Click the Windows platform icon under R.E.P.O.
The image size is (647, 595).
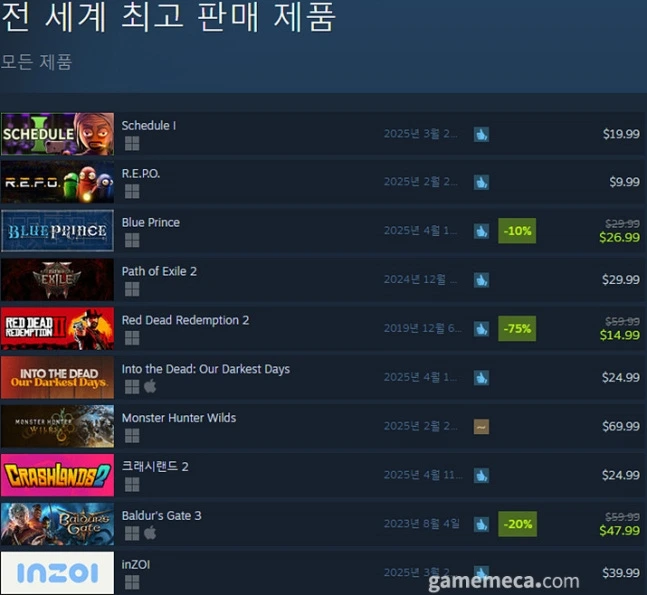[x=132, y=191]
